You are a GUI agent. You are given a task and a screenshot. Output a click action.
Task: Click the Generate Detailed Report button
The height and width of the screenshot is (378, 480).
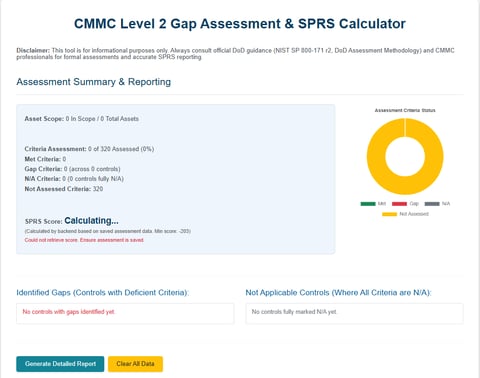pos(60,364)
